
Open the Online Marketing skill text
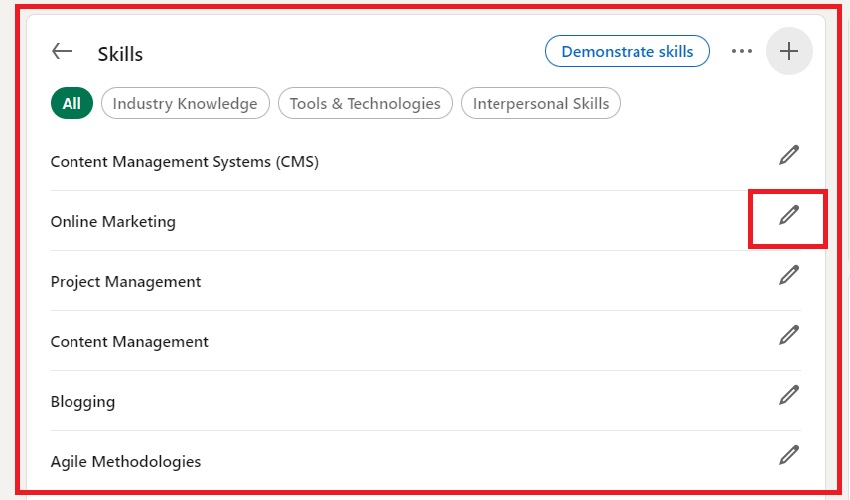click(113, 222)
